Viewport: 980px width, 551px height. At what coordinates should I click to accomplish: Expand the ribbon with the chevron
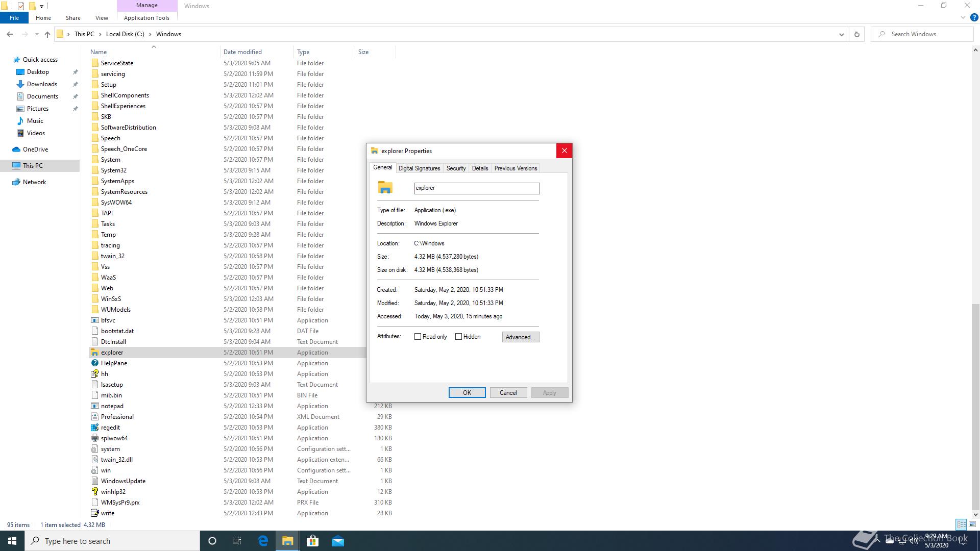(x=963, y=17)
